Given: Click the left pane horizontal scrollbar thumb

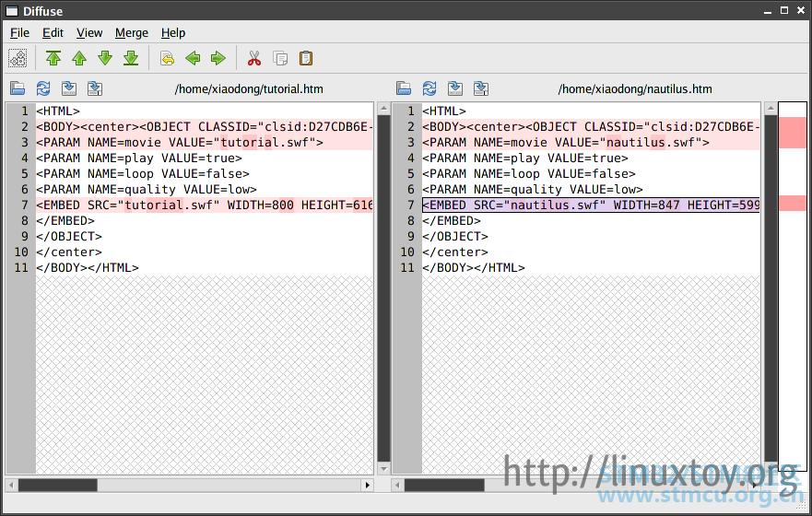Looking at the screenshot, I should pyautogui.click(x=57, y=485).
